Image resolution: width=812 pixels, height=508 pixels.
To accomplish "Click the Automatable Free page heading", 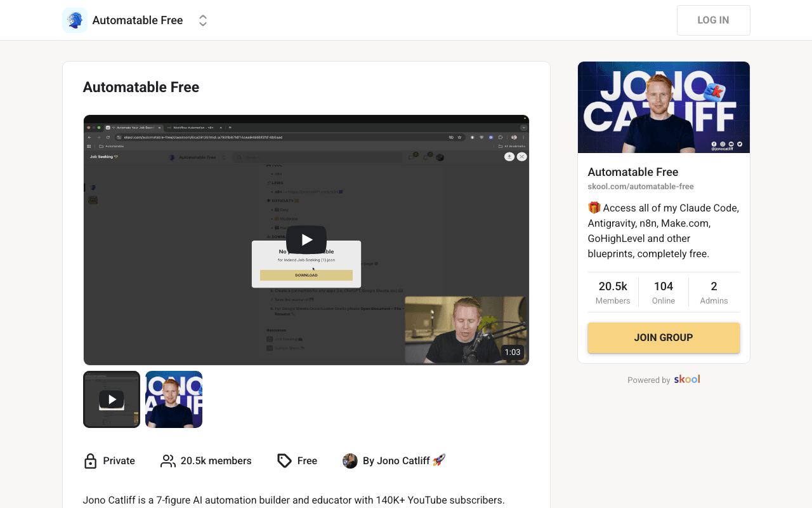I will pos(141,88).
